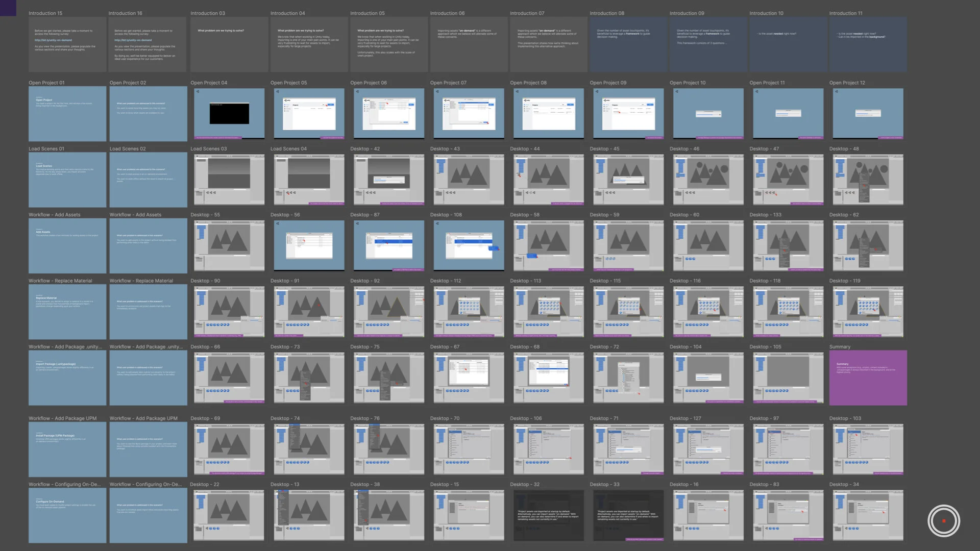Select the Desktop - 74 frame
The image size is (980, 551).
pyautogui.click(x=309, y=449)
